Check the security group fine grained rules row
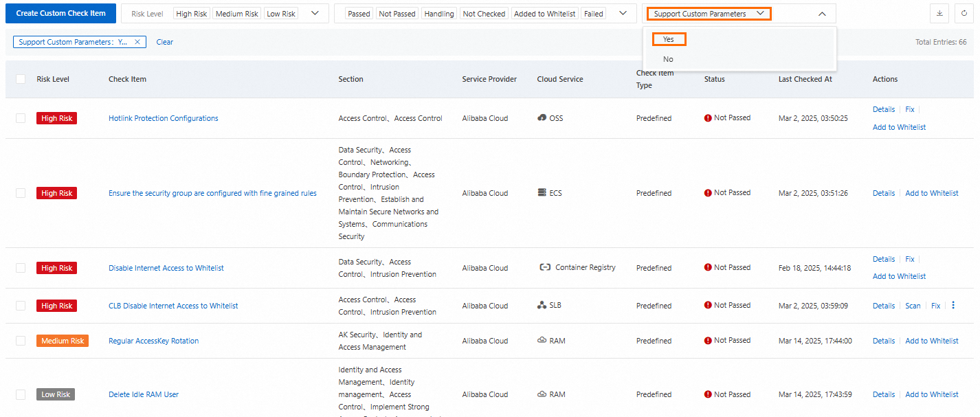The width and height of the screenshot is (980, 417). click(21, 193)
